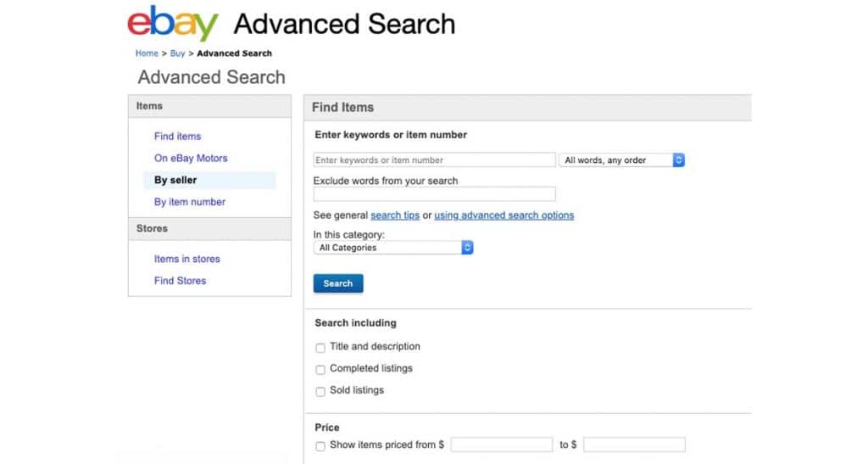Select Find items in sidebar
This screenshot has height=464, width=868.
coord(177,136)
